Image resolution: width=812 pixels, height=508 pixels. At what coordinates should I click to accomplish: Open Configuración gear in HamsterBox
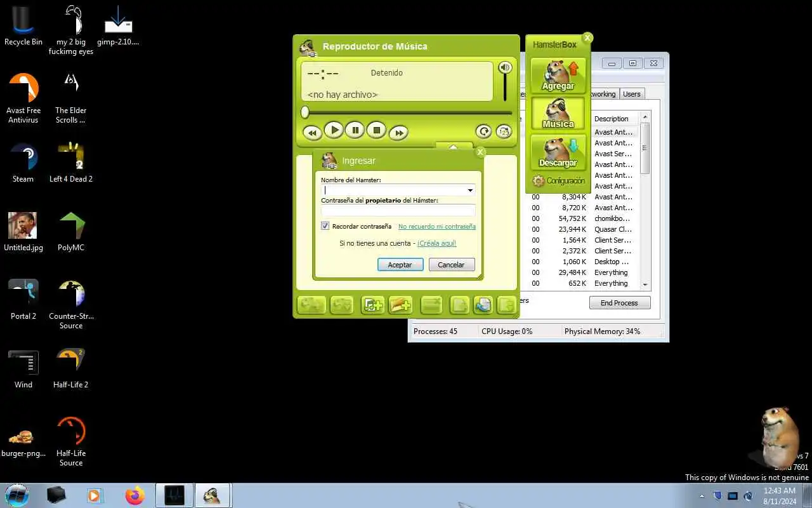558,181
